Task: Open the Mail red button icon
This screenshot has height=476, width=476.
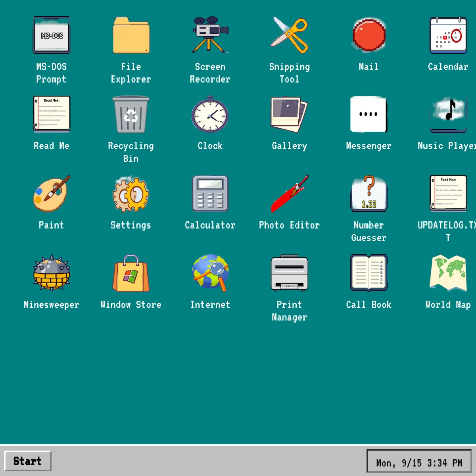Action: (x=369, y=35)
